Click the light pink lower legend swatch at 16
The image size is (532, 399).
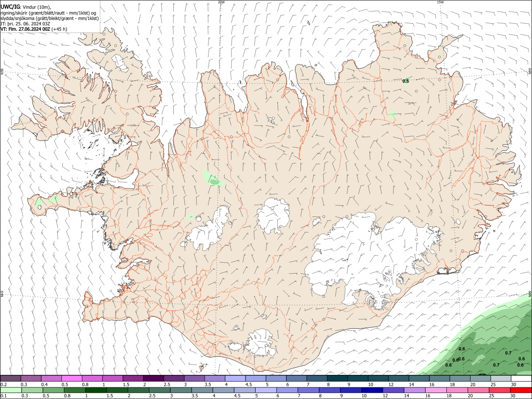[x=435, y=390]
